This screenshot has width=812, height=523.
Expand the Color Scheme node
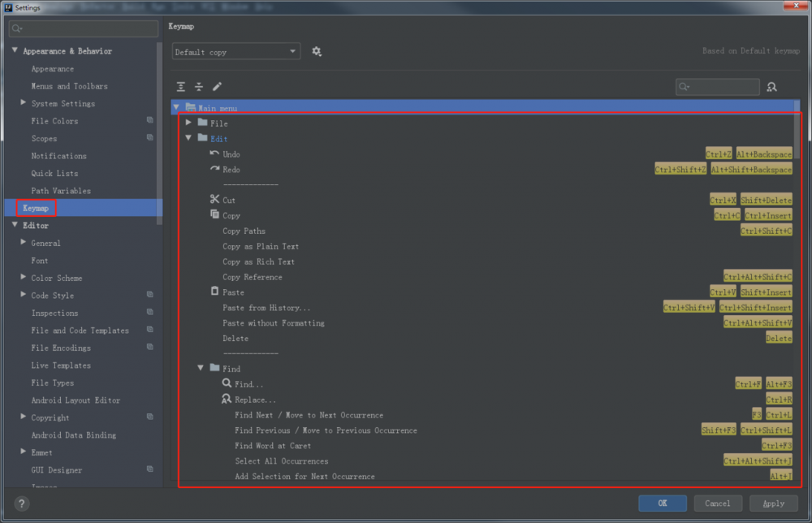pos(24,277)
